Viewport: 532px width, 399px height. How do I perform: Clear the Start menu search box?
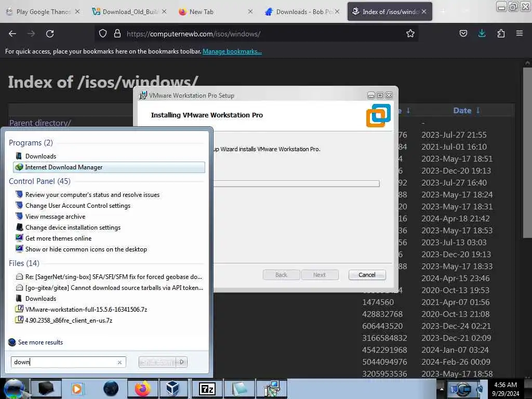pyautogui.click(x=119, y=362)
